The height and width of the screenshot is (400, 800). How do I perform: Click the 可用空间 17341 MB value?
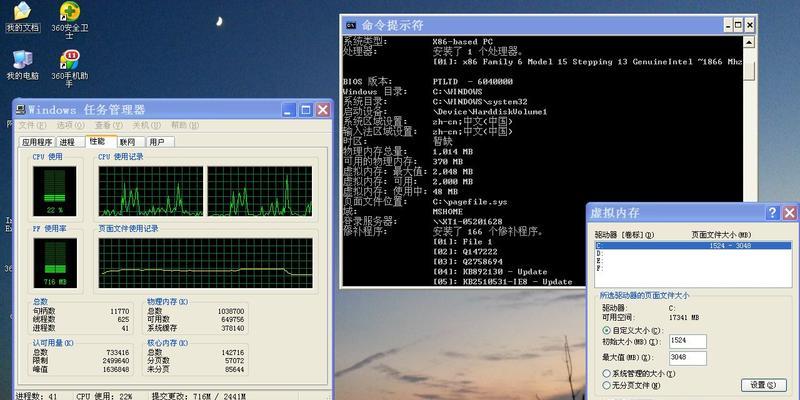(684, 317)
